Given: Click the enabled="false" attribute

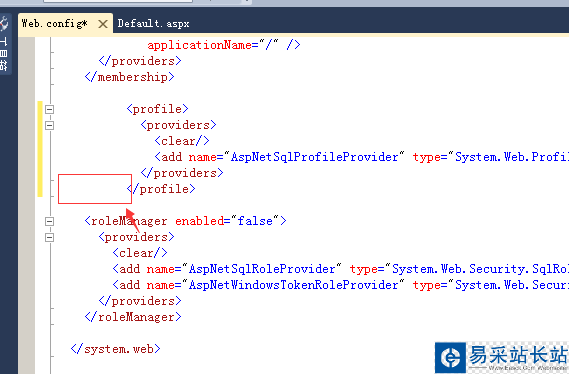Looking at the screenshot, I should click(x=227, y=221).
